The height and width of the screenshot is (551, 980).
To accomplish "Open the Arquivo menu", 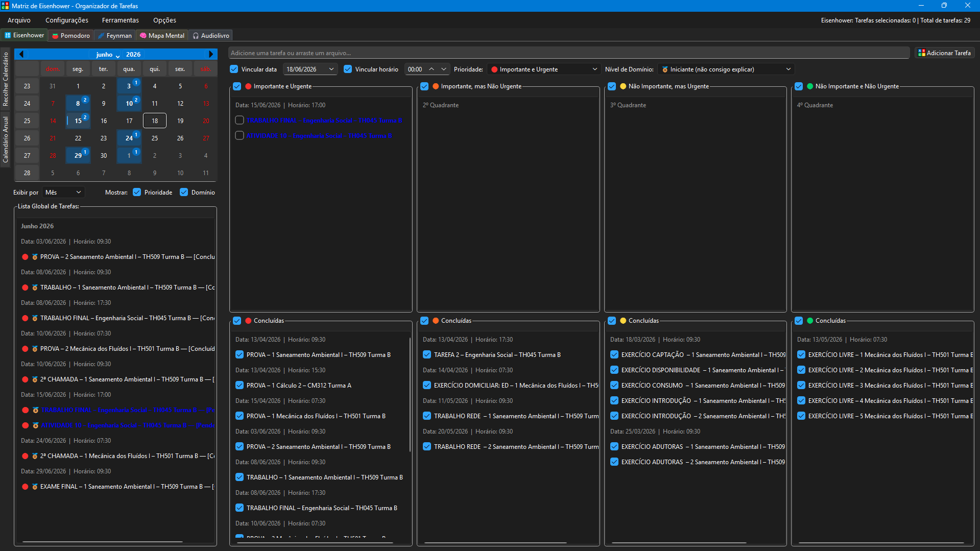I will click(19, 20).
